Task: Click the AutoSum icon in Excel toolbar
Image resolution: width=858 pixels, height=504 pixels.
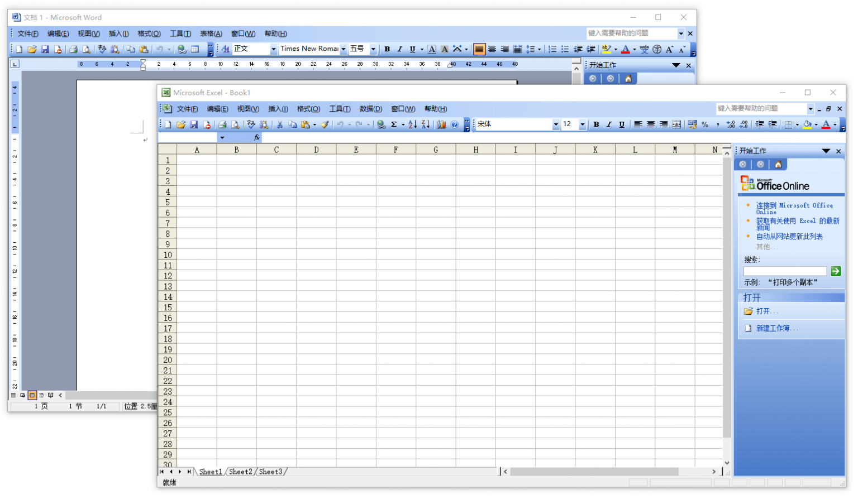Action: [x=394, y=124]
